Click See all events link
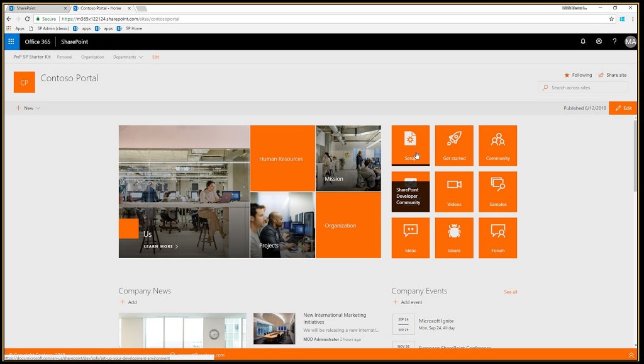Viewport: 644px width, 364px height. [x=511, y=292]
